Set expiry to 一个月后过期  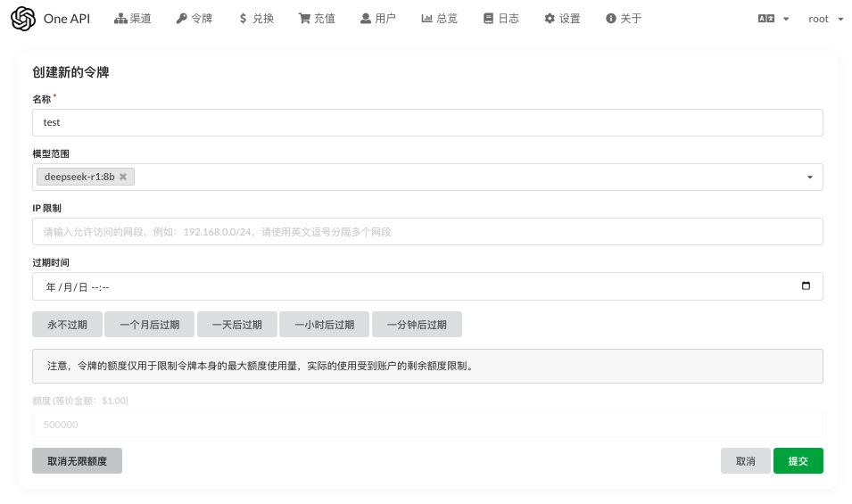[x=149, y=324]
